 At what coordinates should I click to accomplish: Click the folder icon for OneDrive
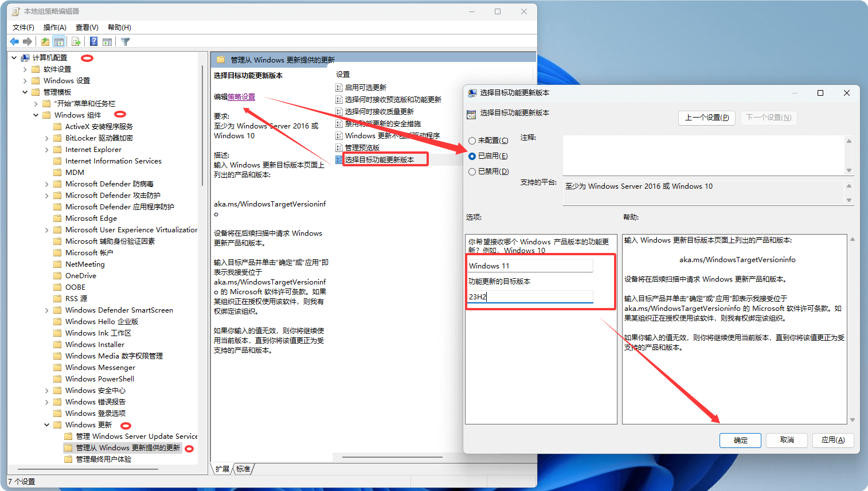pyautogui.click(x=57, y=275)
